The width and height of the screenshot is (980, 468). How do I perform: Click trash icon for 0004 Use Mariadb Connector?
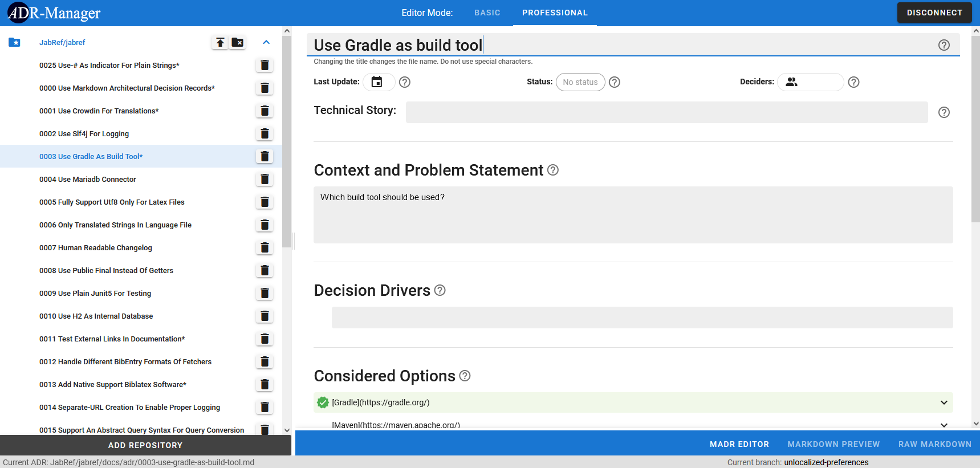[265, 179]
